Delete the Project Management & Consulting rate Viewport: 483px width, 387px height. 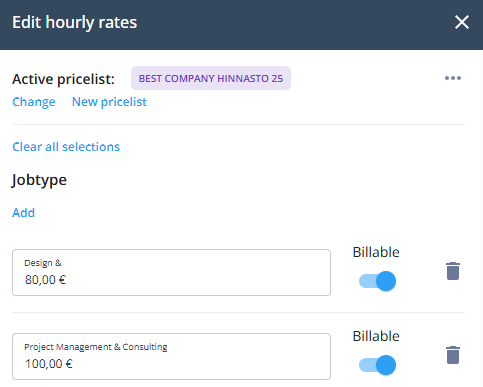tap(453, 355)
